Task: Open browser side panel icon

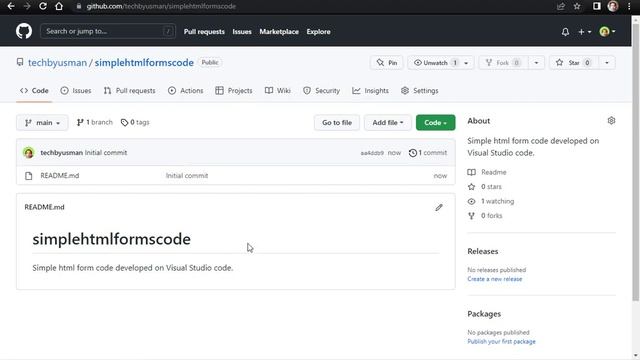Action: (x=596, y=6)
